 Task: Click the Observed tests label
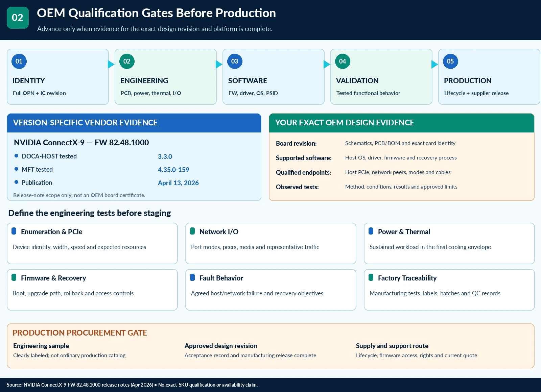pyautogui.click(x=297, y=187)
